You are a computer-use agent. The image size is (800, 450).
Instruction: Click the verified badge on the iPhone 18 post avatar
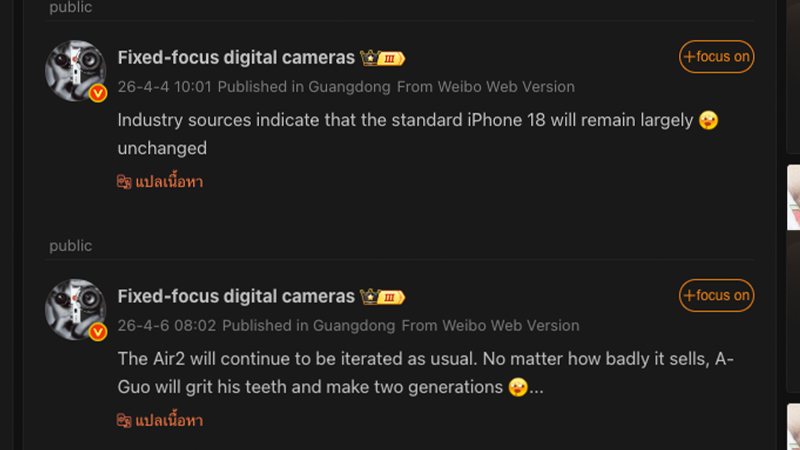pyautogui.click(x=98, y=93)
